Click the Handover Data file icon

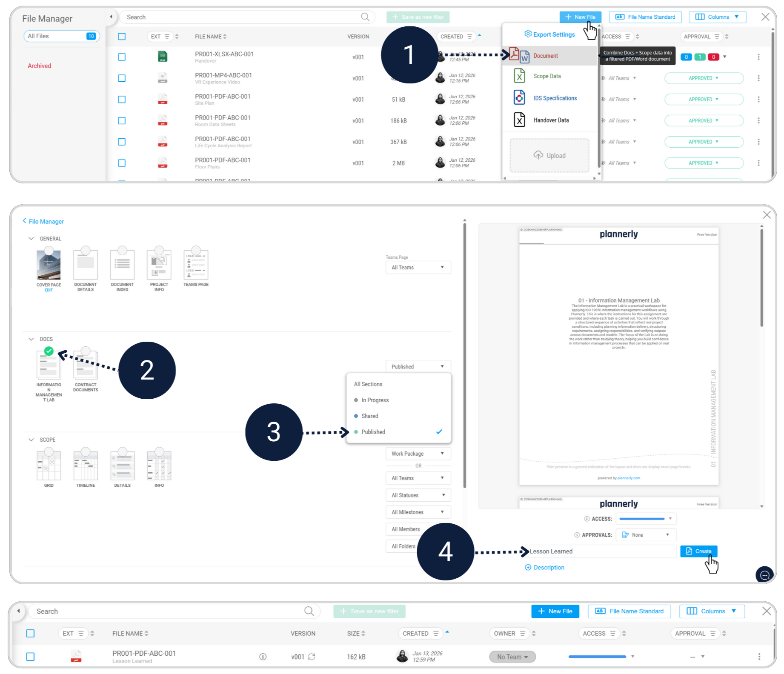[x=519, y=120]
